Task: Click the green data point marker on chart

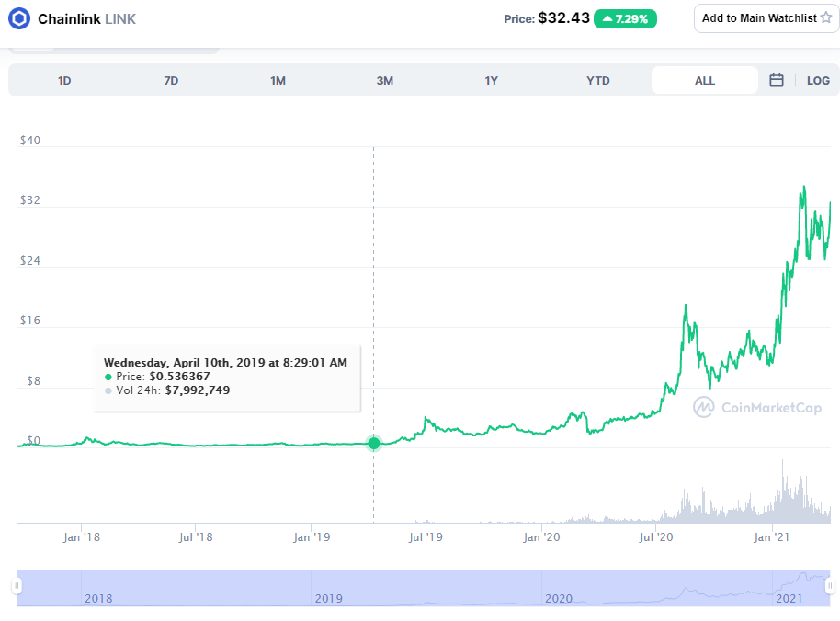Action: click(x=374, y=444)
